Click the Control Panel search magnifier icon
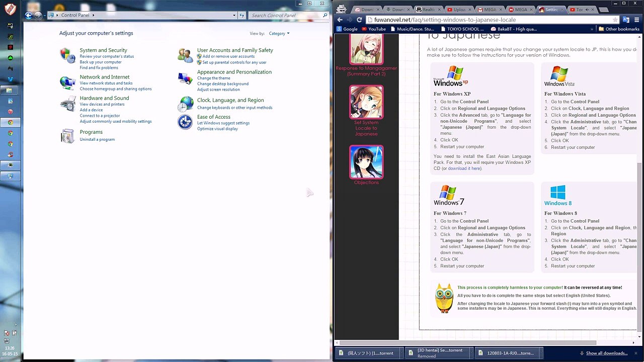This screenshot has width=644, height=362. [x=325, y=15]
